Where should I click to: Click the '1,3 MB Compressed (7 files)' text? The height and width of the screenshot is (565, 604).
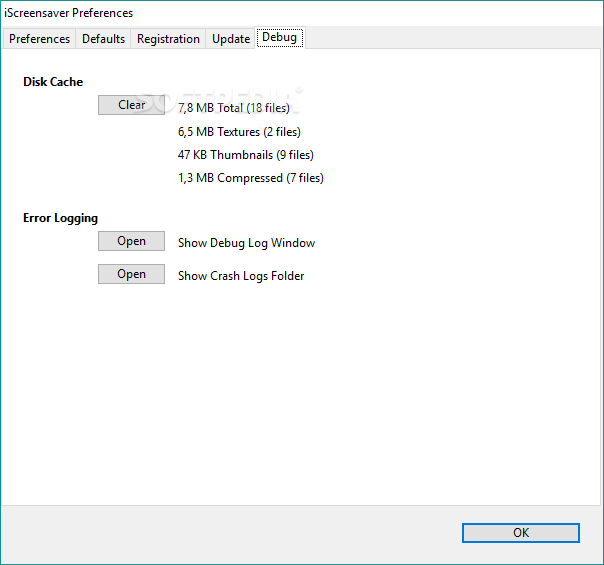click(251, 178)
